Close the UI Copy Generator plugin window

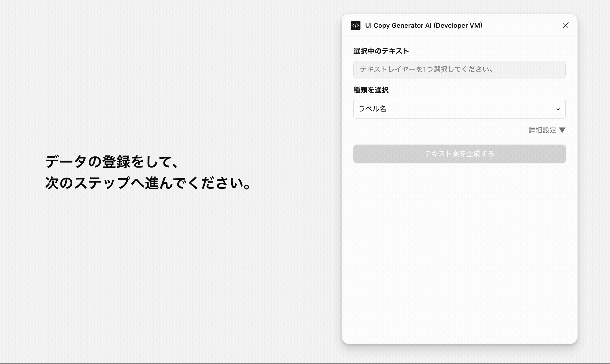point(565,25)
